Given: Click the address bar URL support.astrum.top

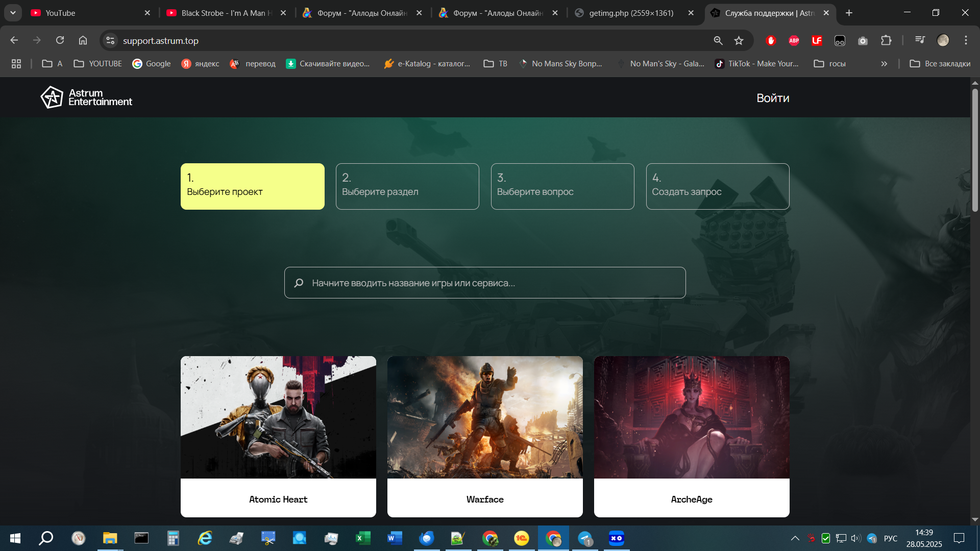Looking at the screenshot, I should pos(161,41).
